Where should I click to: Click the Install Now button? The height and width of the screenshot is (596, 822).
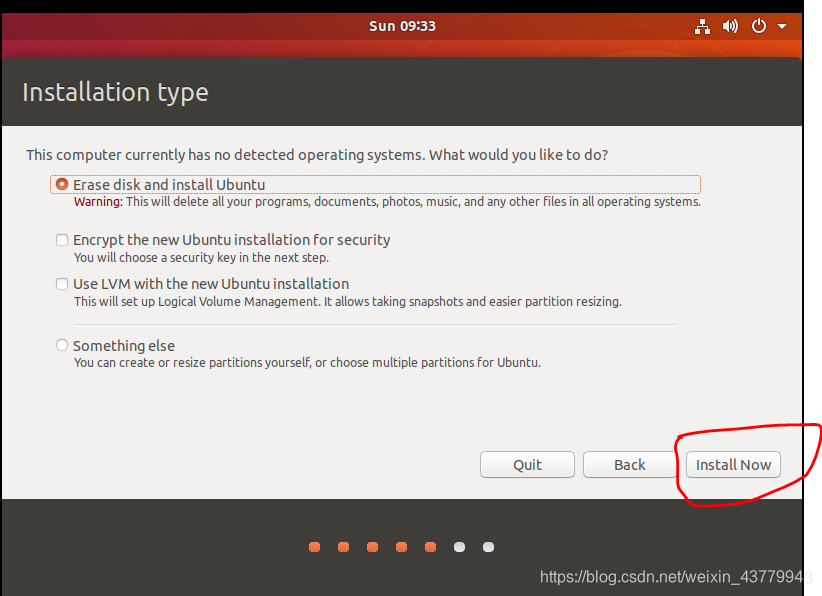[x=733, y=465]
